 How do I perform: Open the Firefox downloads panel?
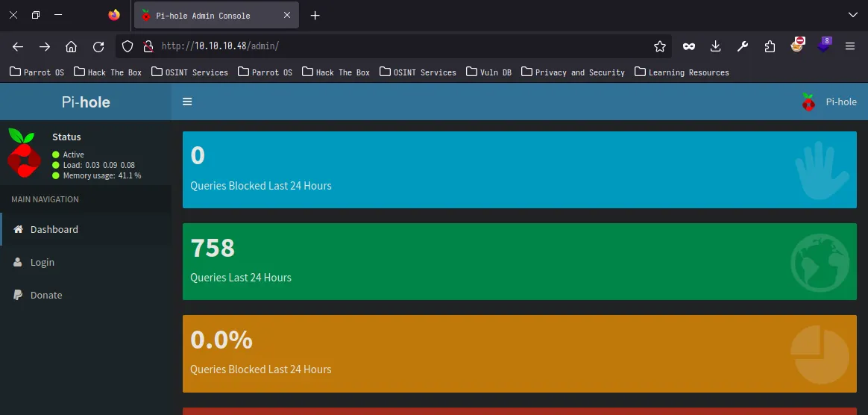[x=715, y=46]
